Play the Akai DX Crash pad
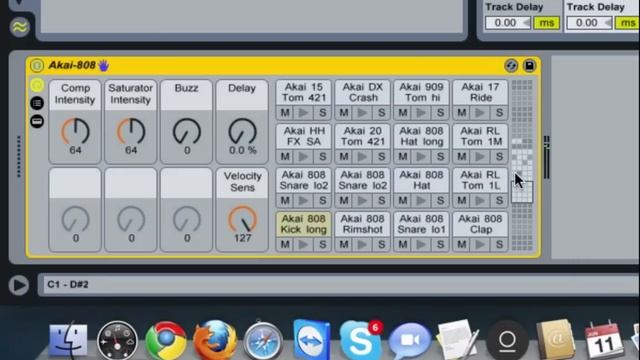The width and height of the screenshot is (640, 360). 362,113
